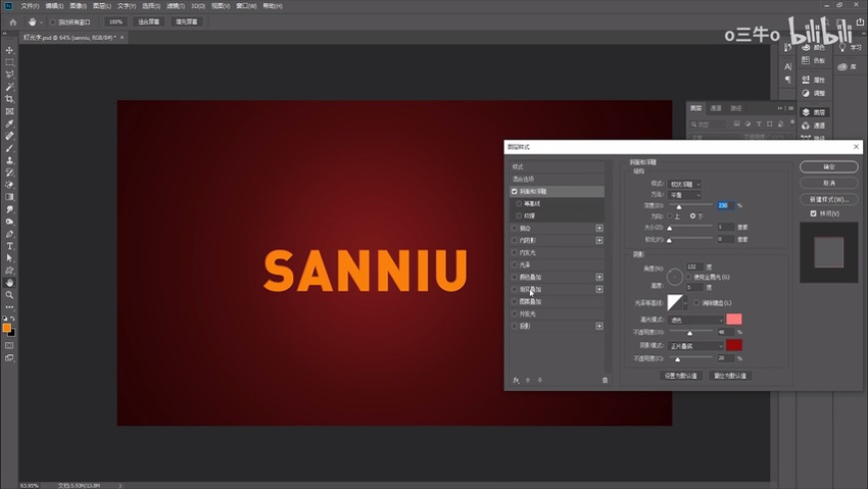Click the fx icon in Layer Style dialog
The image size is (868, 489).
coord(516,380)
